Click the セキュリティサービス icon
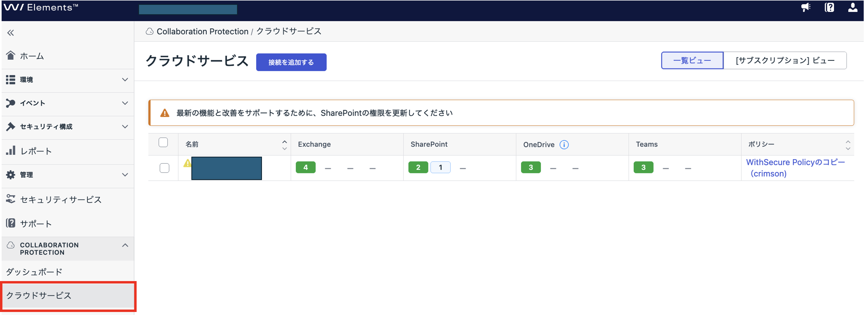This screenshot has width=868, height=316. coord(11,199)
